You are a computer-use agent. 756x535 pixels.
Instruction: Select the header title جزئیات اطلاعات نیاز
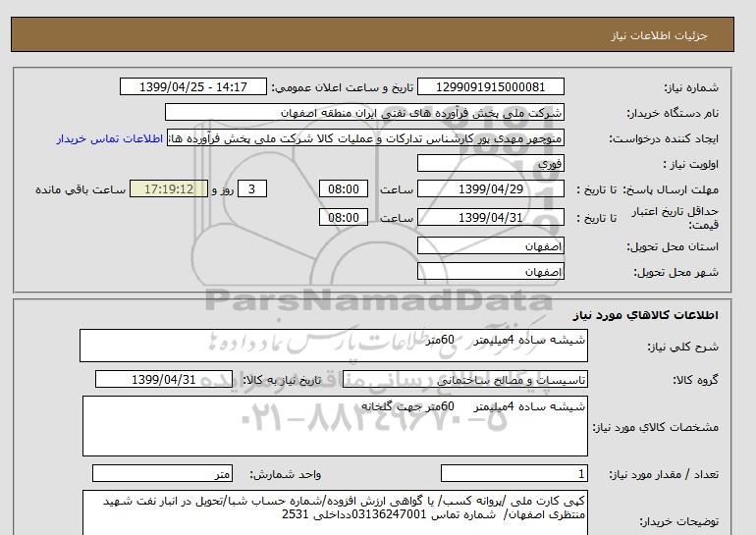click(x=659, y=35)
